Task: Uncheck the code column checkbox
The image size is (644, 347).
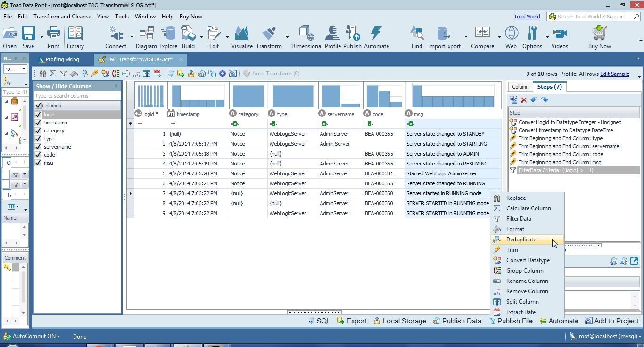Action: pos(38,155)
